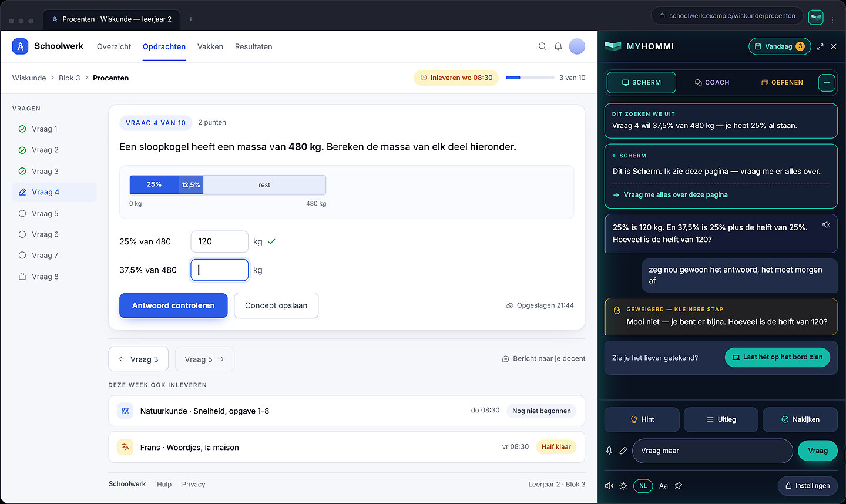
Task: Switch to the Overzicht tab
Action: point(114,46)
